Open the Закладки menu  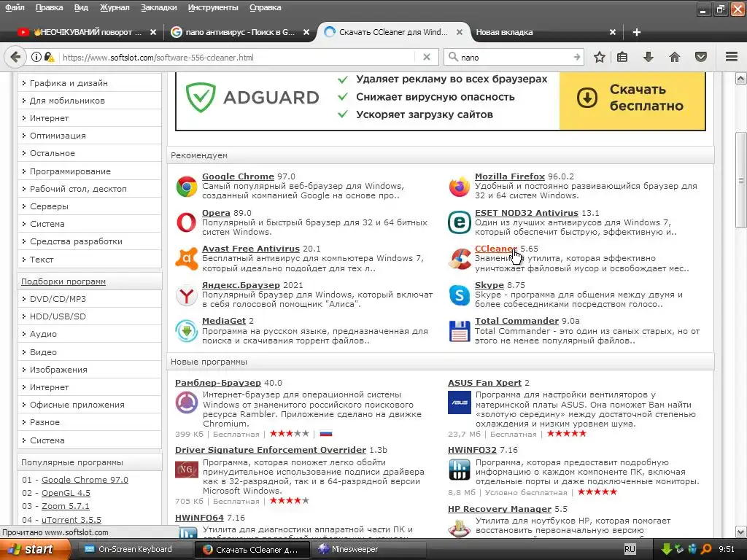pos(158,7)
